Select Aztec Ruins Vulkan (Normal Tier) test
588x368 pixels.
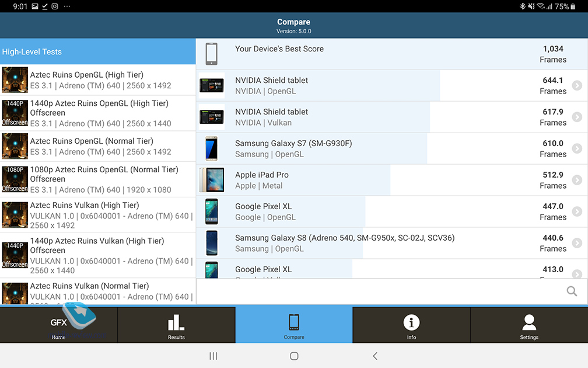pos(97,291)
